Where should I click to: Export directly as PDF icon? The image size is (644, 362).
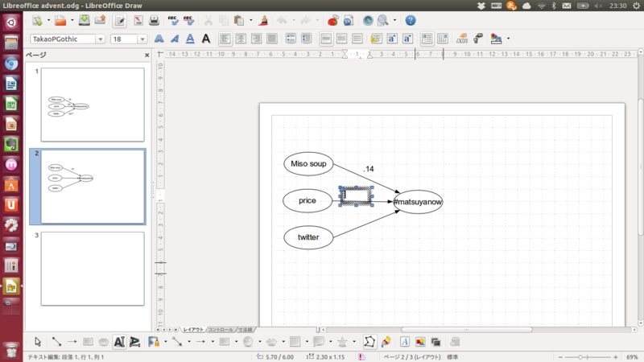tap(138, 20)
